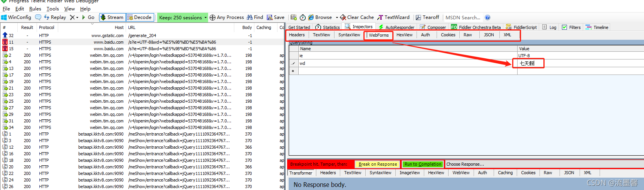Viewport: 644px width, 190px height.
Task: Open the Remove sessions dropdown arrow
Action: (x=77, y=17)
